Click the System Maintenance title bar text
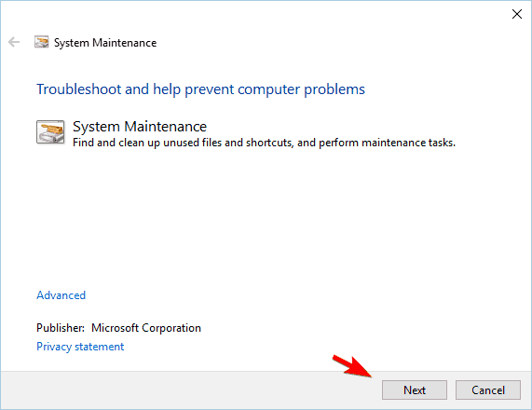Viewport: 532px width, 410px height. [x=105, y=43]
